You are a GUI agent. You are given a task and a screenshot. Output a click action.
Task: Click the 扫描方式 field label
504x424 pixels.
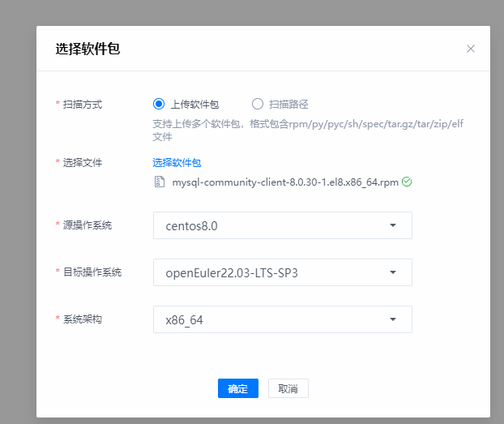click(83, 105)
